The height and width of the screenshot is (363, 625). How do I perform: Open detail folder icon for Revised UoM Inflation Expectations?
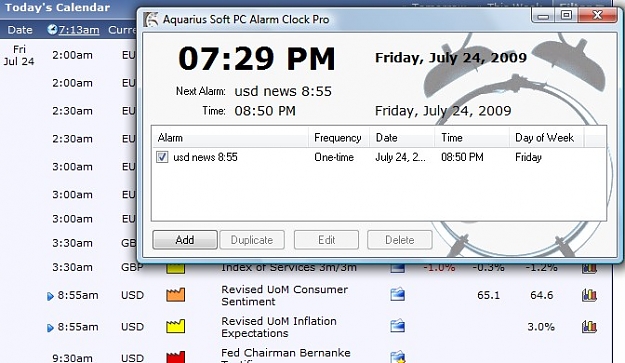(397, 326)
